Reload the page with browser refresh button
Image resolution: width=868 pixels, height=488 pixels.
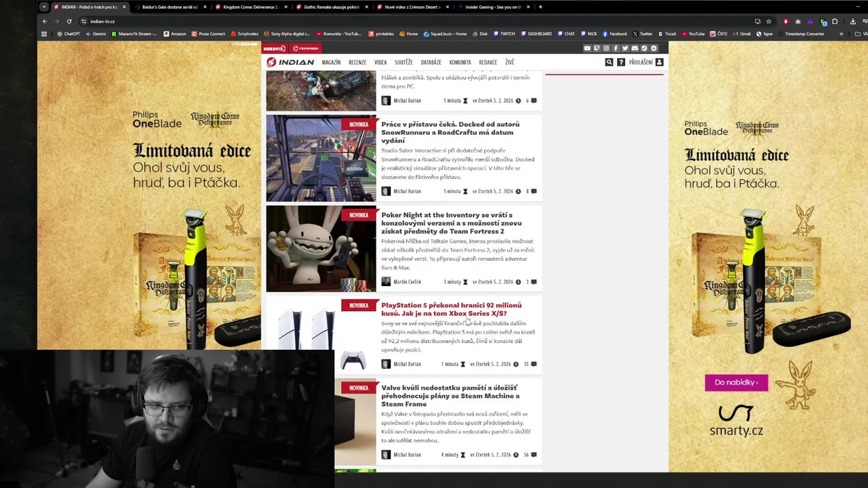pyautogui.click(x=69, y=21)
